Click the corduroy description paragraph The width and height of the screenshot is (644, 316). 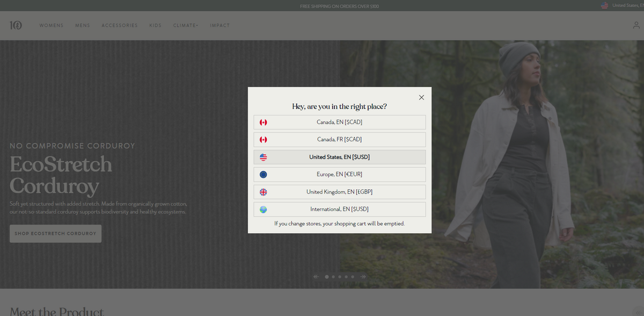point(98,208)
